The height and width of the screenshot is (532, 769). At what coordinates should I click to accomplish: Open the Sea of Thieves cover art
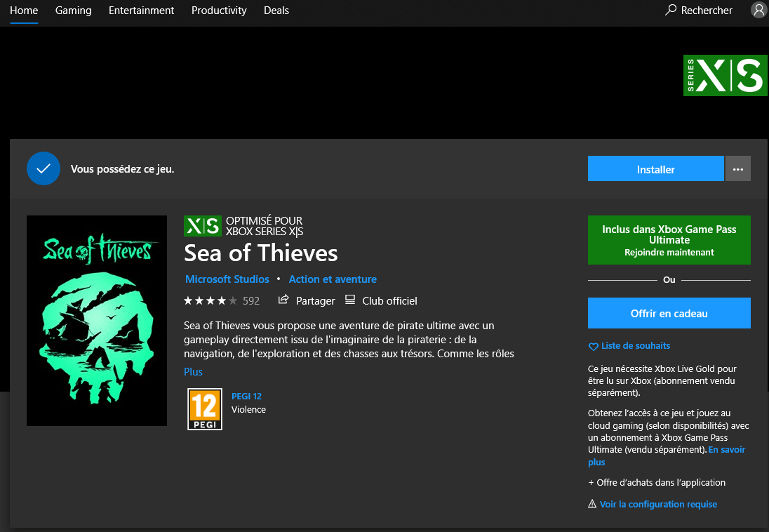tap(97, 321)
